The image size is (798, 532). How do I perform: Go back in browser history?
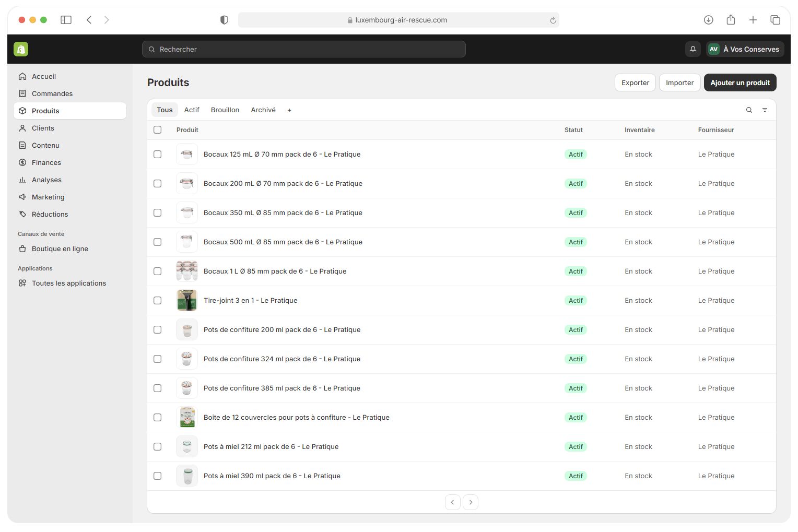[89, 20]
